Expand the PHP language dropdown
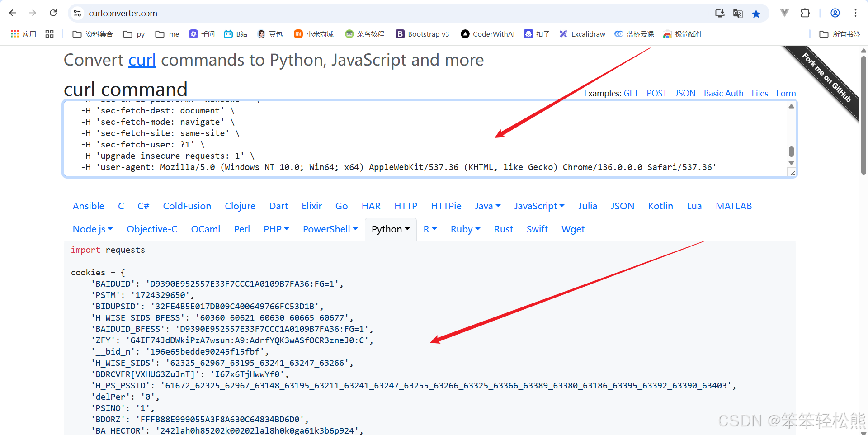Screen dimensions: 868x435 pyautogui.click(x=276, y=229)
